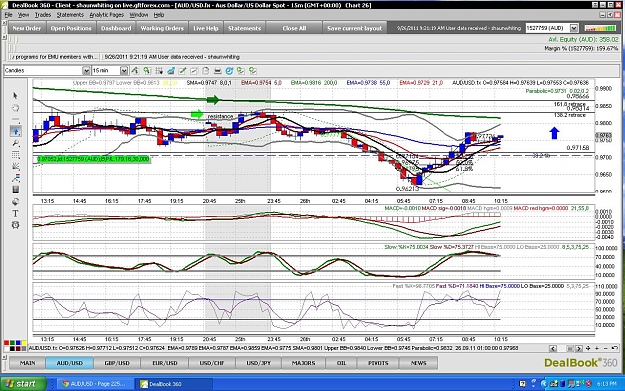Select the fan lines drawing tool
The image size is (625, 391).
coord(15,166)
